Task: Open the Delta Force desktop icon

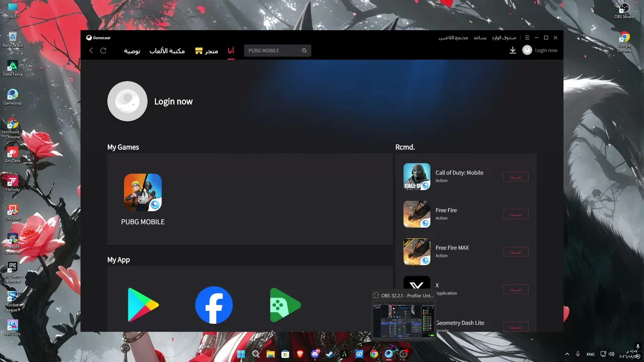Action: pyautogui.click(x=13, y=68)
